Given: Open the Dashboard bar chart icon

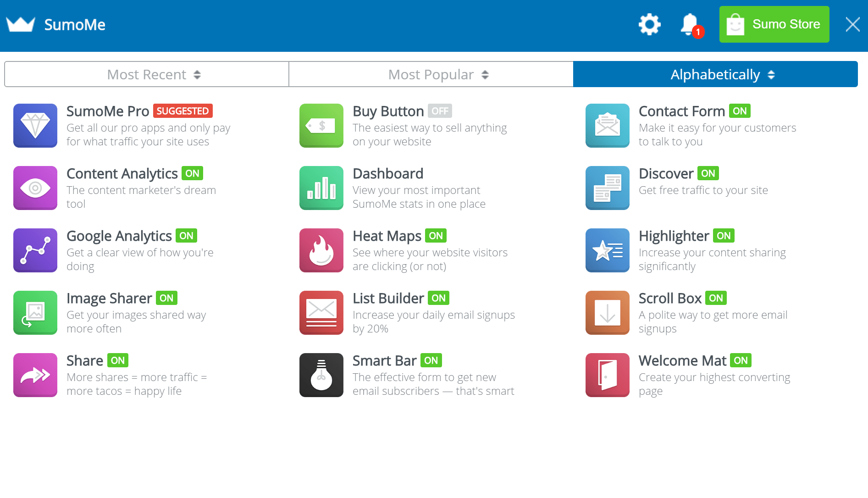Looking at the screenshot, I should (321, 188).
